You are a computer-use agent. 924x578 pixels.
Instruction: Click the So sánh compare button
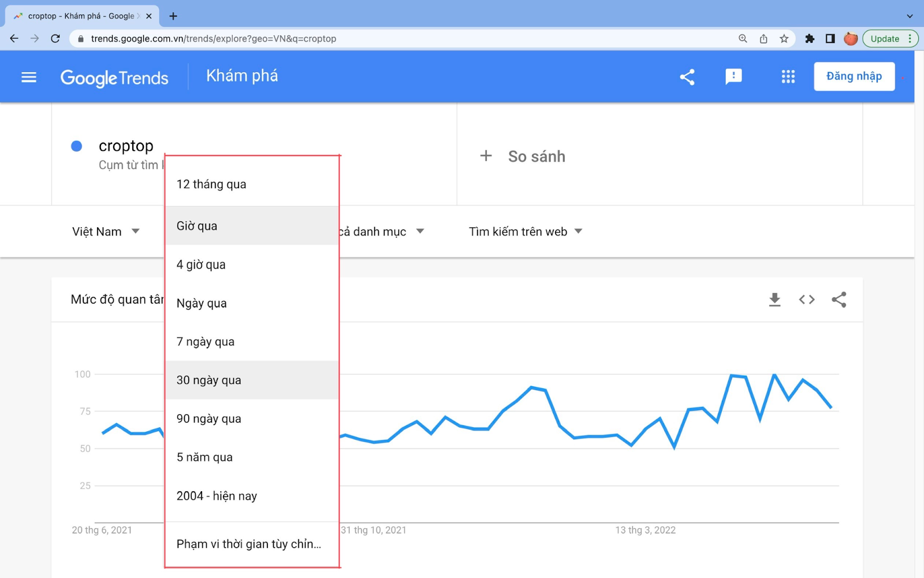coord(523,156)
